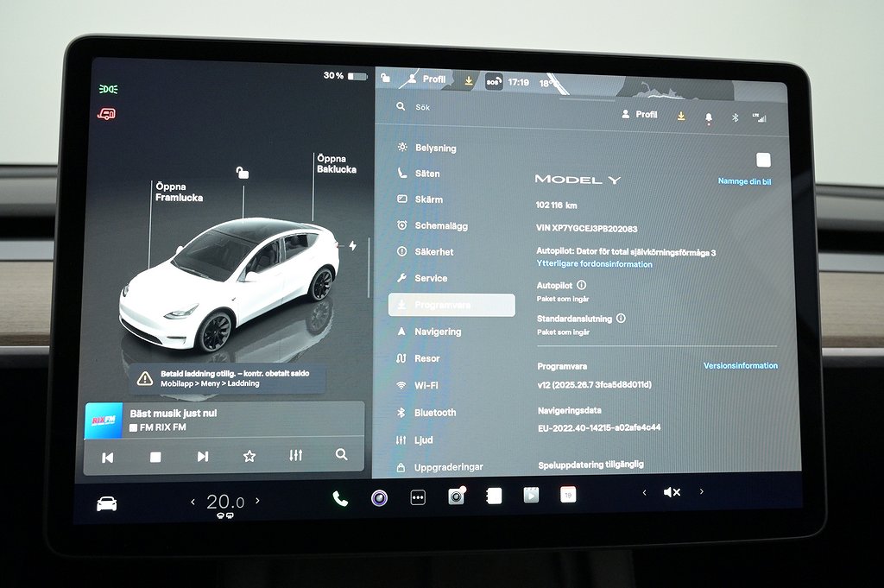
Task: Increase cabin temperature with right arrow
Action: point(257,501)
